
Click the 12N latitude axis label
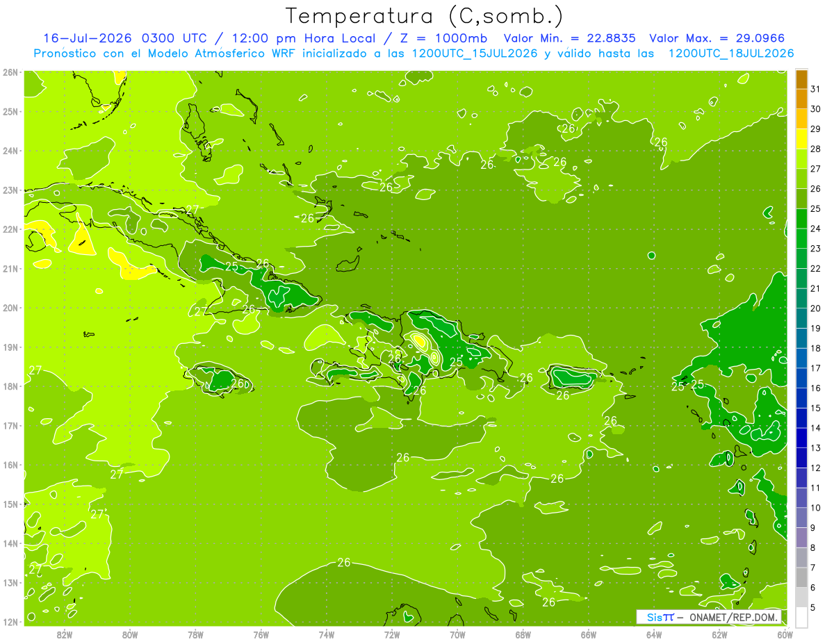(10, 622)
